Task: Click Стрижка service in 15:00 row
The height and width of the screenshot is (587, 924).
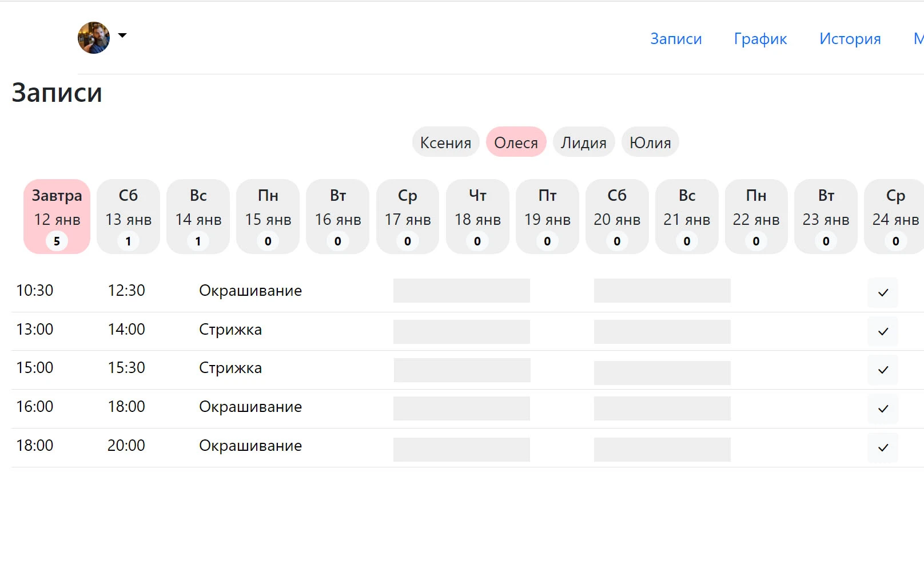Action: point(230,368)
